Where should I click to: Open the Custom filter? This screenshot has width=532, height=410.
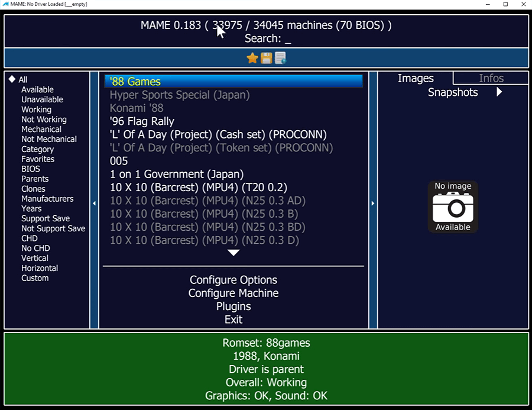[35, 278]
